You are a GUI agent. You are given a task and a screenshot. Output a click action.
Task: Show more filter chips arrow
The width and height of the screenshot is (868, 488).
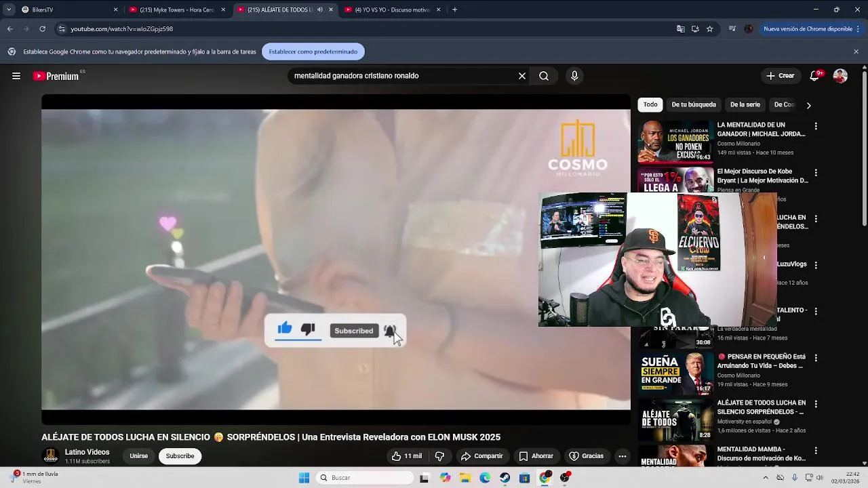click(808, 105)
